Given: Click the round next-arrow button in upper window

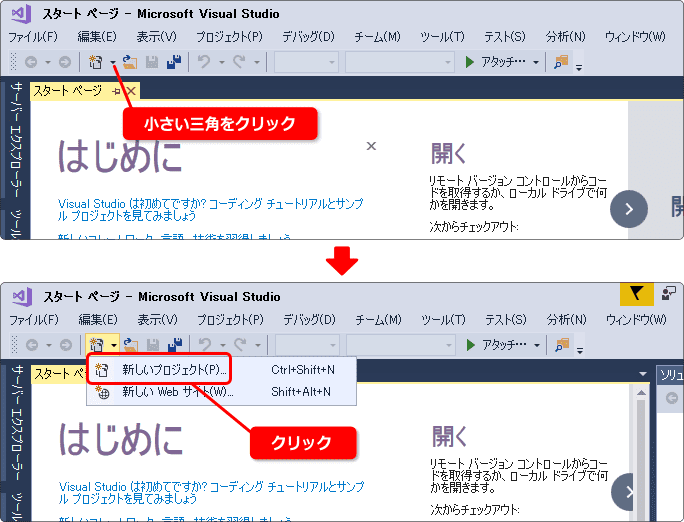Looking at the screenshot, I should pyautogui.click(x=629, y=209).
